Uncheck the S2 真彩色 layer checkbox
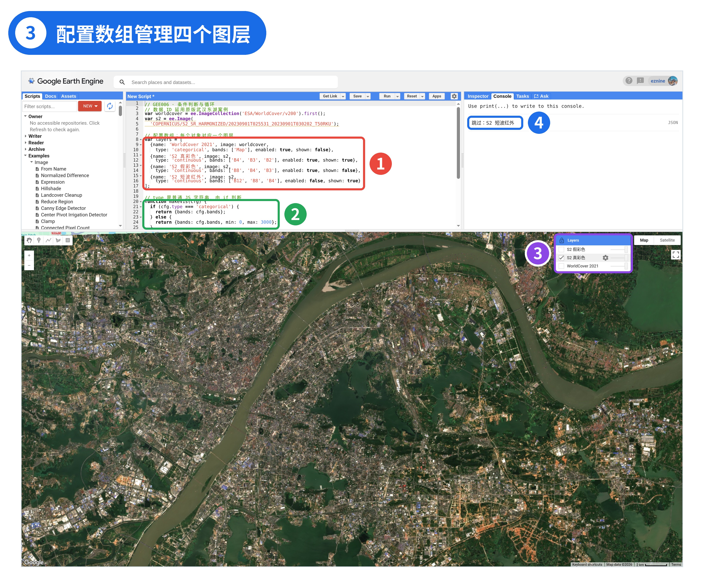This screenshot has height=588, width=704. [561, 258]
